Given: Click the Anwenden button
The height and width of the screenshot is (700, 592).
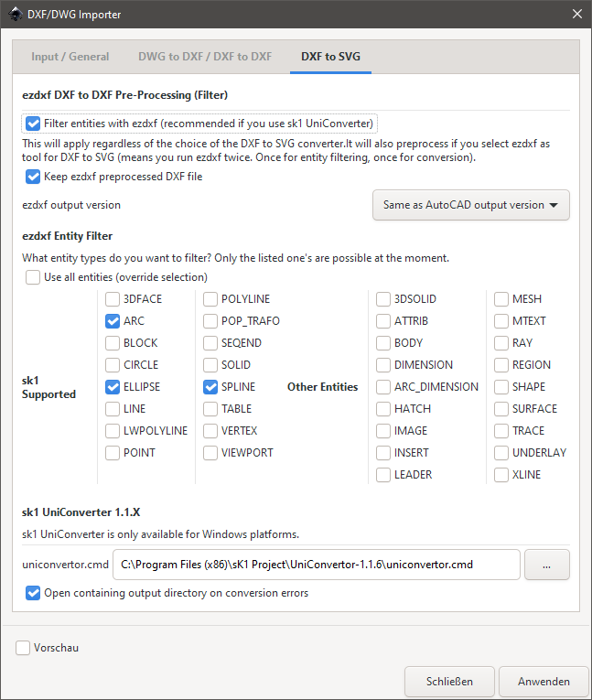Looking at the screenshot, I should [x=544, y=682].
